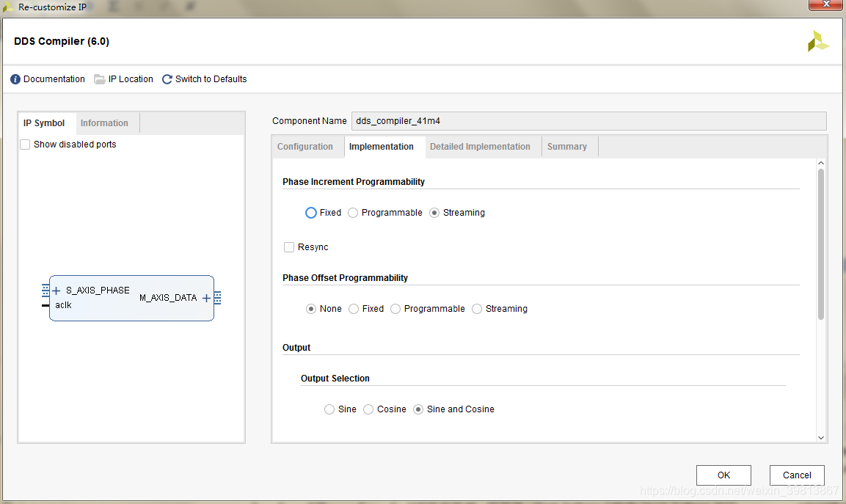Choose Sine output selection
Screen dimensions: 846x504
click(x=329, y=409)
